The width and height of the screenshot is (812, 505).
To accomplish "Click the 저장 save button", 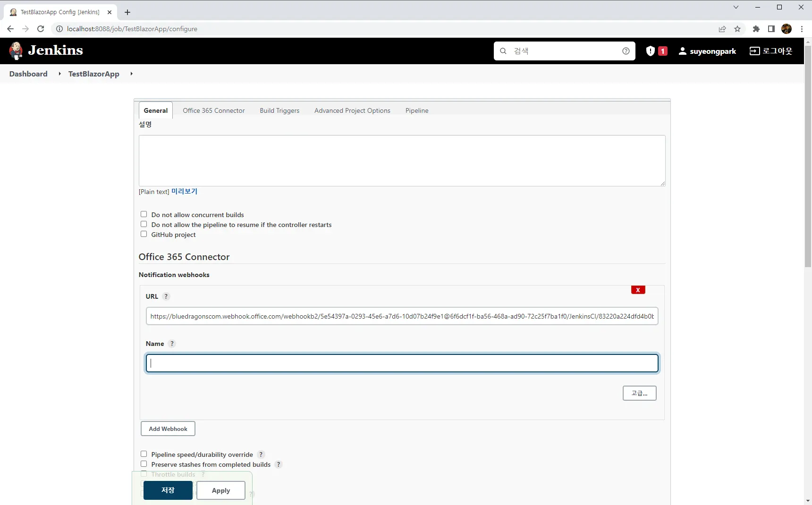I will pos(168,490).
